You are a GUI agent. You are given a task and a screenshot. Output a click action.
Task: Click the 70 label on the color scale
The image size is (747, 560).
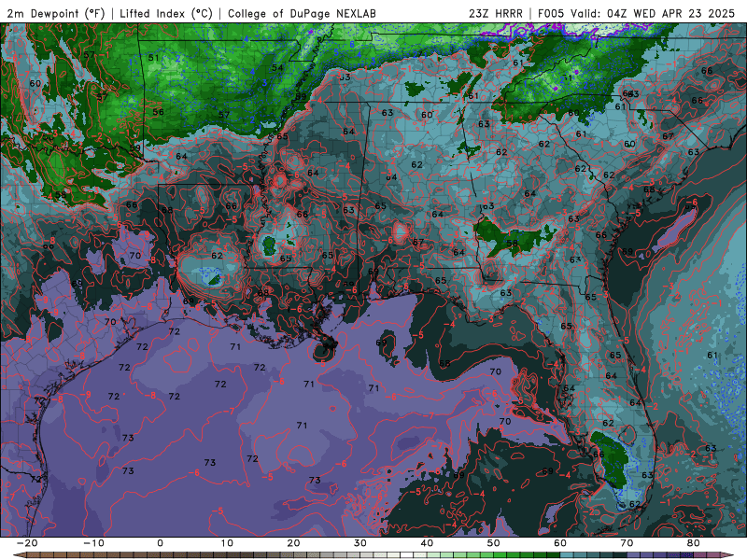(627, 543)
